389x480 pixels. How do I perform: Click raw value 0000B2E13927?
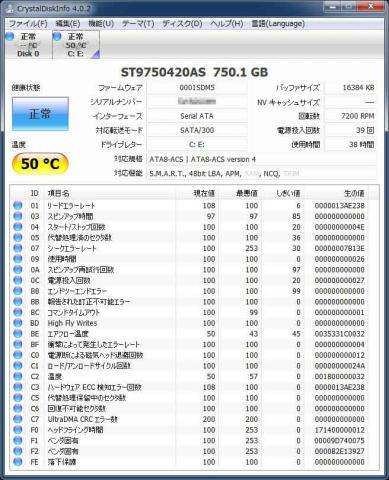(x=340, y=451)
